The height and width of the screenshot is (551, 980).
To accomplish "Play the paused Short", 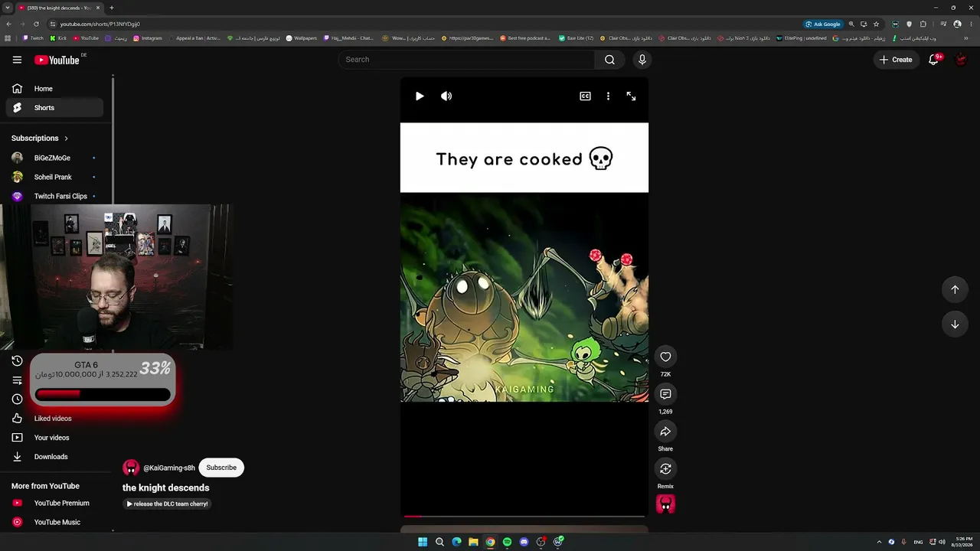I will (420, 96).
